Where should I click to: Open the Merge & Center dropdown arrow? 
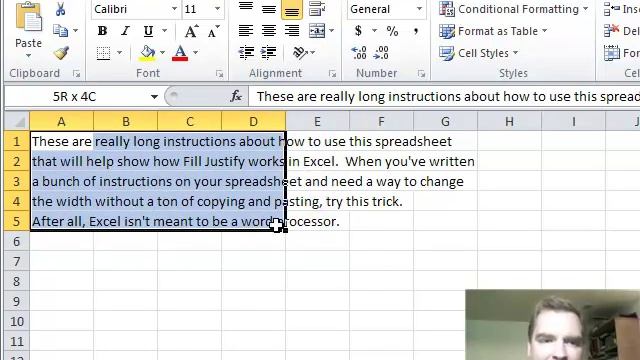[331, 31]
